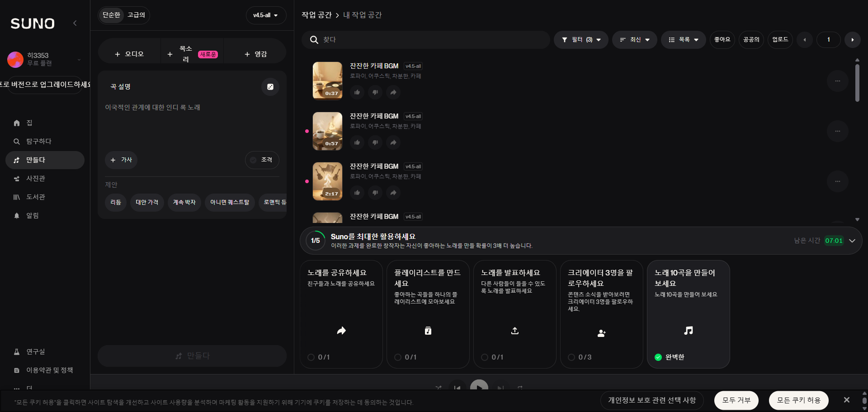Open 만들다 create in the sidebar

pos(45,160)
